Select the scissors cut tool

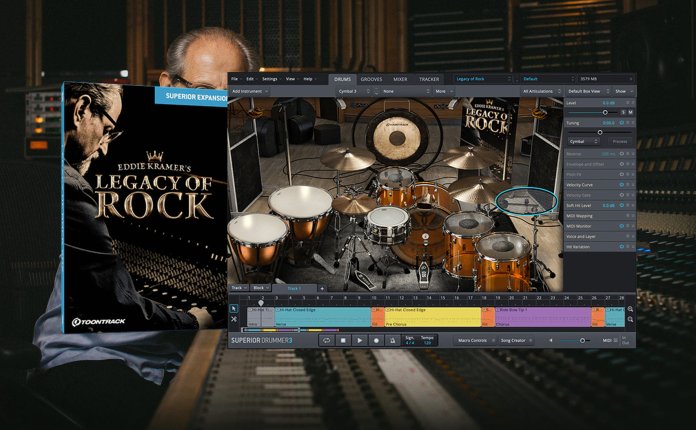(x=234, y=319)
